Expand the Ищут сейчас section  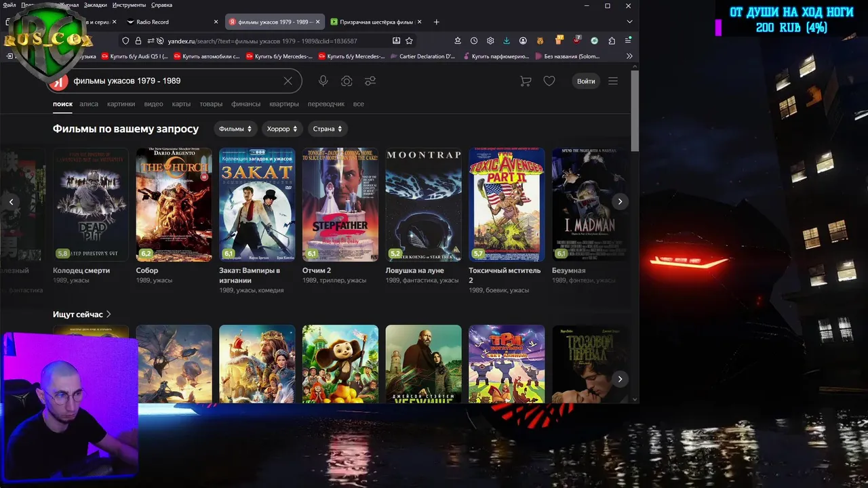tap(82, 314)
